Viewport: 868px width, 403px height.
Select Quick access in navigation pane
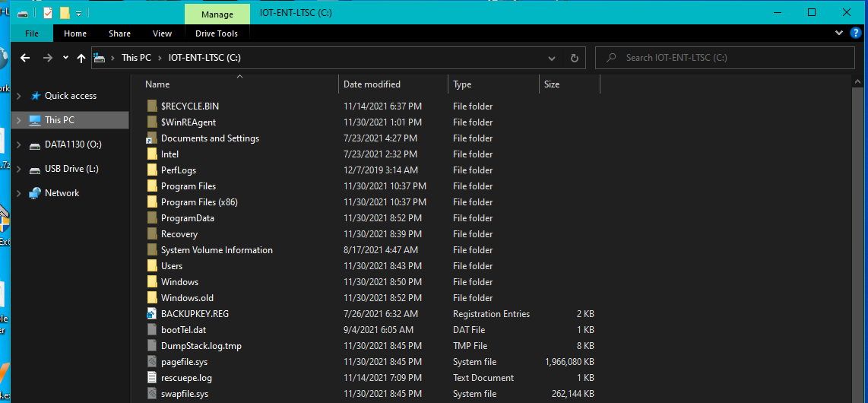(70, 96)
